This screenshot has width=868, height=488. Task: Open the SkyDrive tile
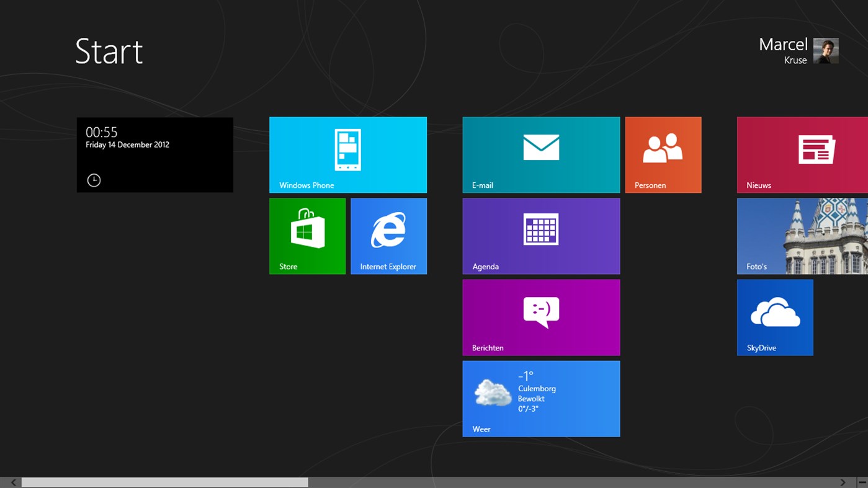point(774,317)
